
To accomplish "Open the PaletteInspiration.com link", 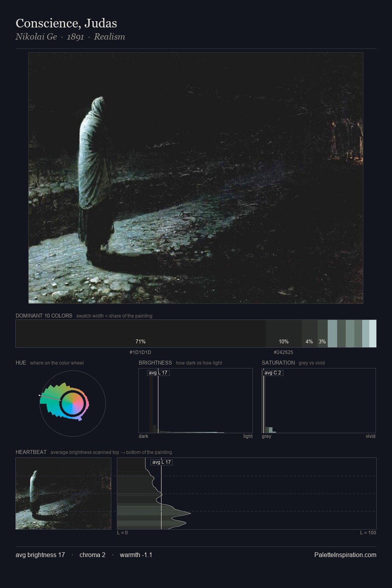I will 345,555.
